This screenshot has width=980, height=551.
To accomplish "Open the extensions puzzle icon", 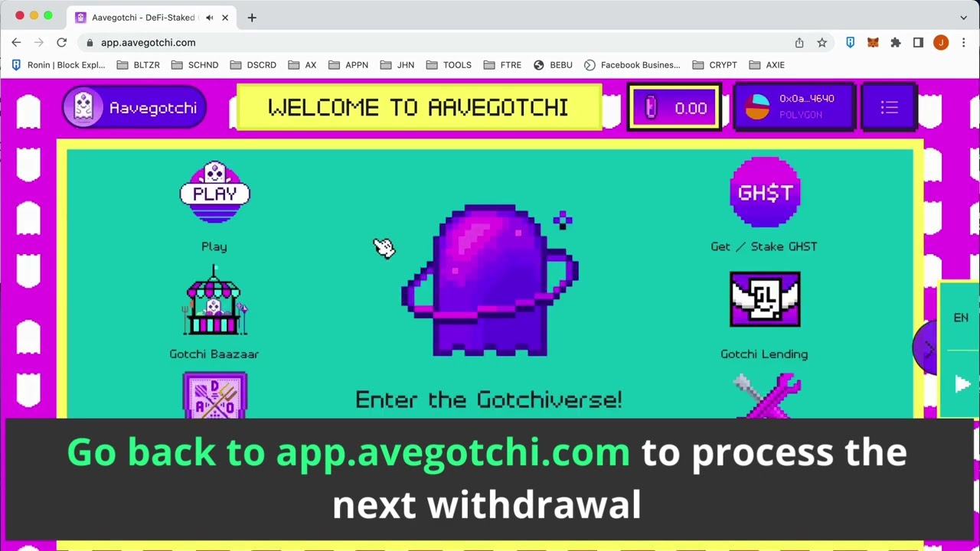I will [x=895, y=43].
